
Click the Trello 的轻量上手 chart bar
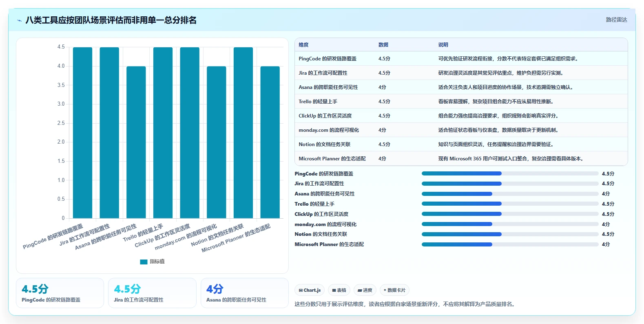coord(163,133)
